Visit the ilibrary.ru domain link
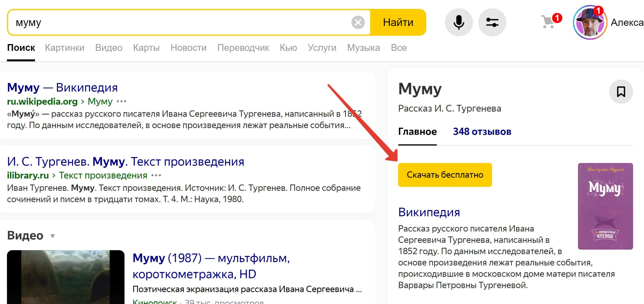 pos(28,175)
